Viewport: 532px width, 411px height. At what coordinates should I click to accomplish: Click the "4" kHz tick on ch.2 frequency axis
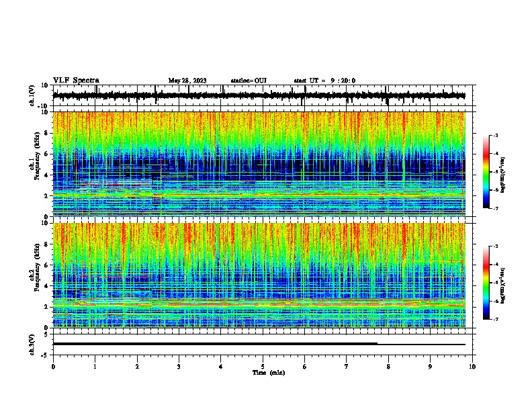46,286
